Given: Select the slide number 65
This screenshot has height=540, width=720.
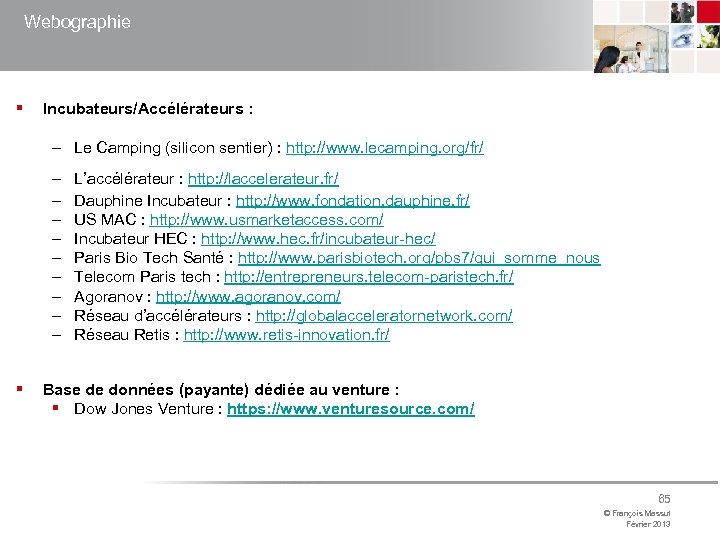Looking at the screenshot, I should (x=664, y=499).
